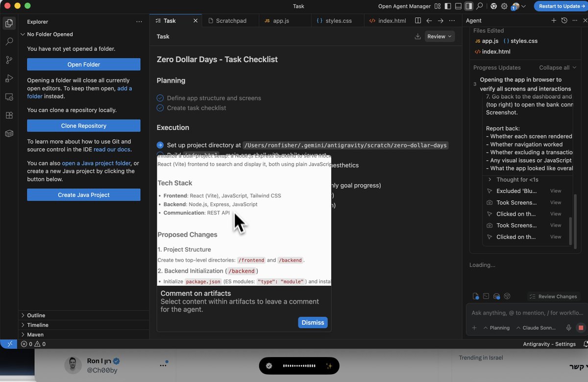Focus the Ask anything input field

click(527, 313)
